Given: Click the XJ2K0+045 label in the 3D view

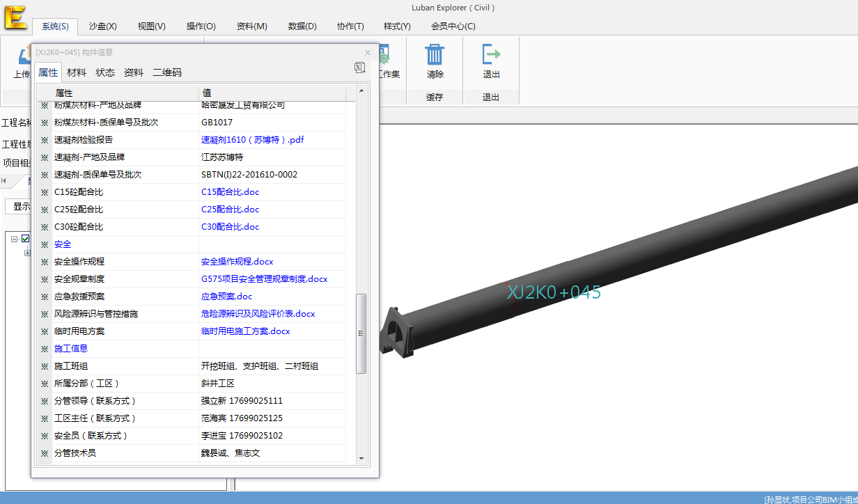Looking at the screenshot, I should tap(554, 292).
